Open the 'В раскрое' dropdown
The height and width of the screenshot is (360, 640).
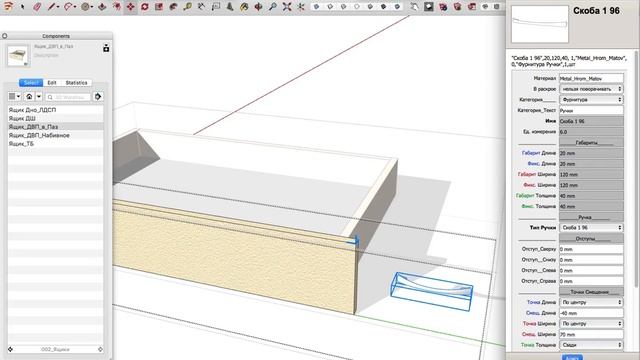coord(591,89)
